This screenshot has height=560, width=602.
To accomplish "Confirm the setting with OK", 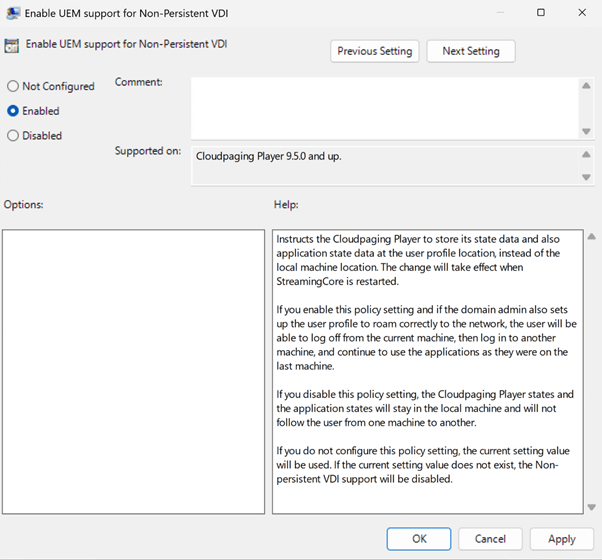I will point(419,539).
